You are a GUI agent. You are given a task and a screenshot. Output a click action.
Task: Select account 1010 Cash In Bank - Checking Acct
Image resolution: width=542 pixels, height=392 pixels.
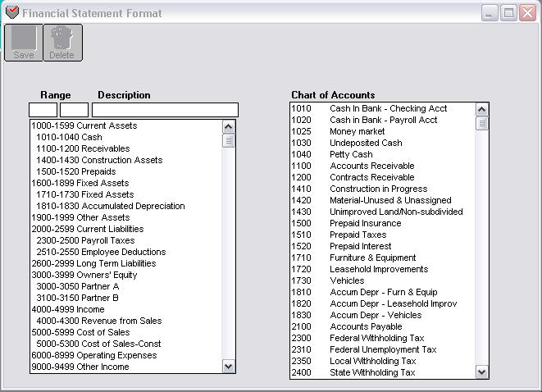[x=369, y=108]
